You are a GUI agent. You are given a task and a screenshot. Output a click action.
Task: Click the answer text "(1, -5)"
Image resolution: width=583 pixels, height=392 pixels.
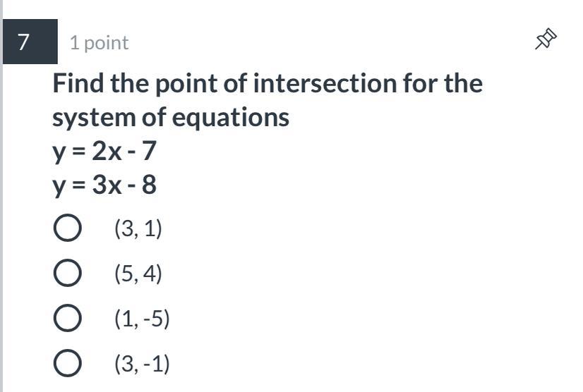142,319
